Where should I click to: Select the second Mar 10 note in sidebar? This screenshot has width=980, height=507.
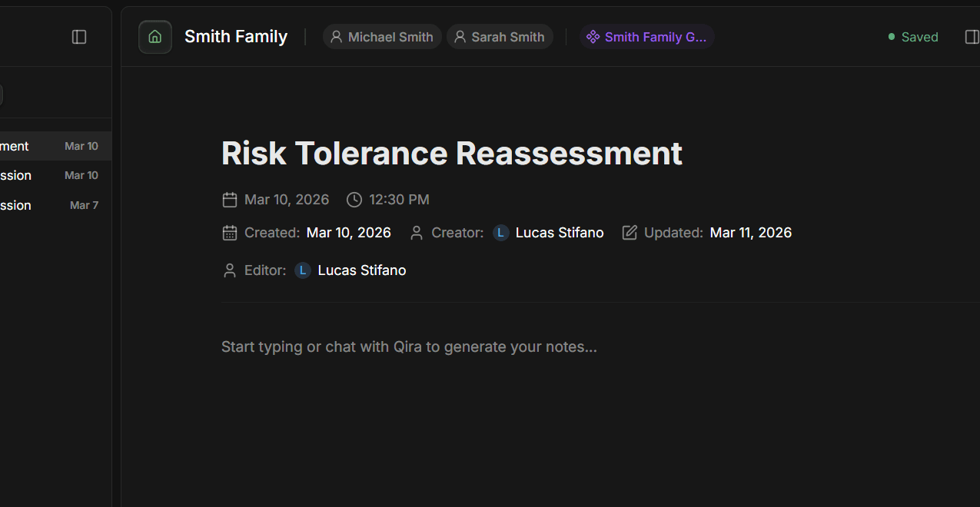tap(55, 175)
